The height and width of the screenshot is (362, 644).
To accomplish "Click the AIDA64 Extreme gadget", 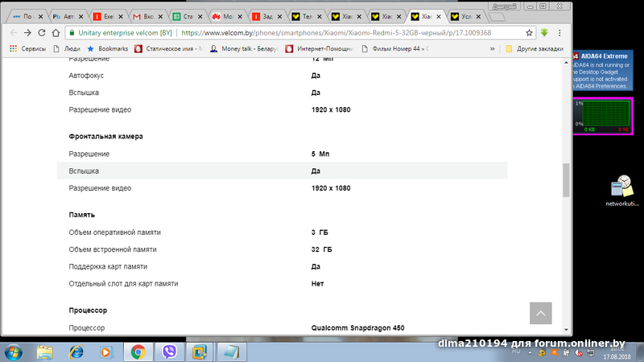I will tap(603, 71).
